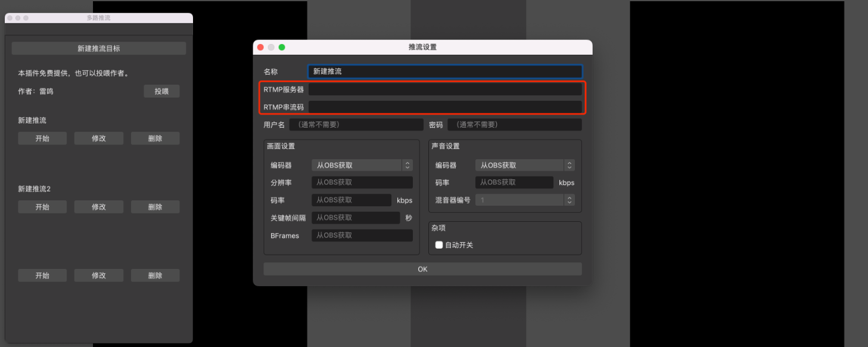Viewport: 868px width, 347px height.
Task: Click the 新建推流目标 button
Action: point(99,48)
